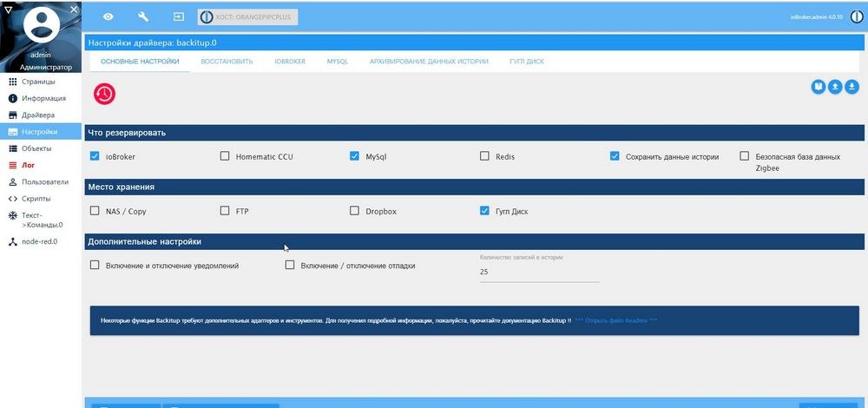Switch to ОСНОВНЫЕ НАСТРОЙКИ tab
The image size is (868, 408).
coord(140,62)
